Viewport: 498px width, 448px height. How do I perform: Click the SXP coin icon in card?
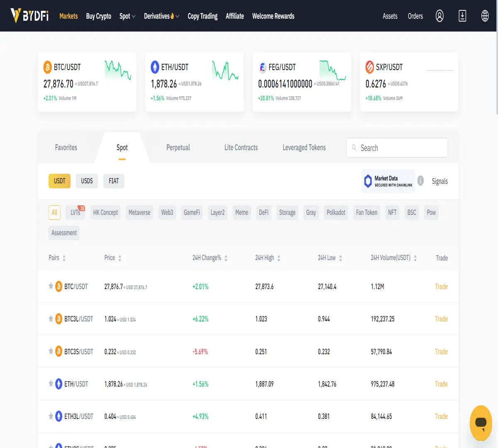click(369, 67)
